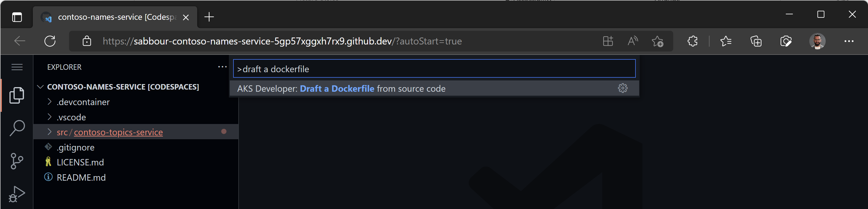Open browser Collections
This screenshot has width=868, height=209.
[756, 41]
